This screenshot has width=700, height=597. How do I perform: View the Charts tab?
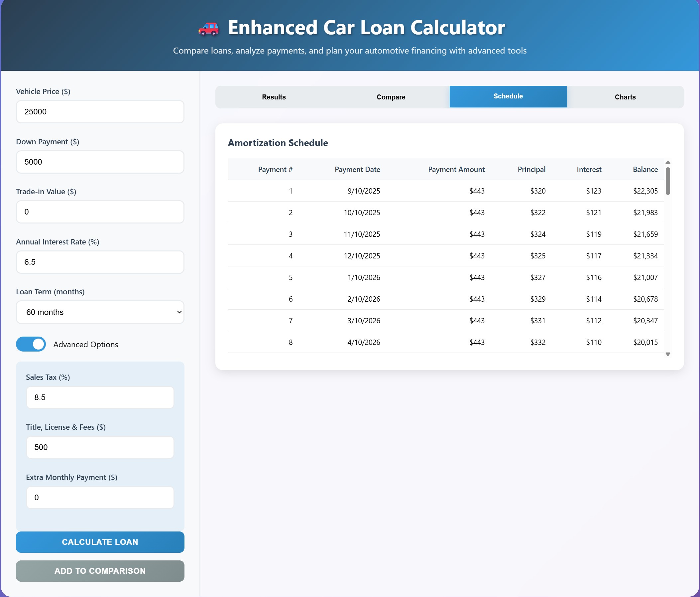[625, 97]
